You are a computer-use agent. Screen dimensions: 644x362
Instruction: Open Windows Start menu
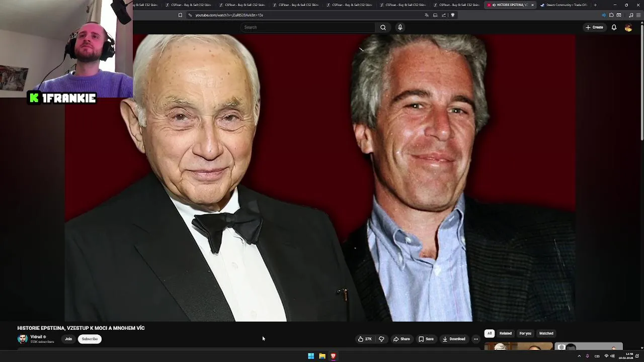311,356
